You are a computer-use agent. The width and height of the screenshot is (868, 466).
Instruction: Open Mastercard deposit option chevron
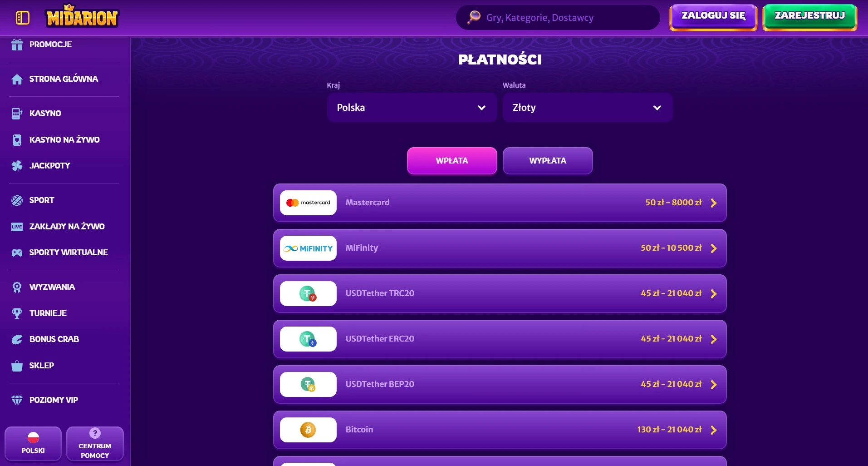pyautogui.click(x=714, y=203)
